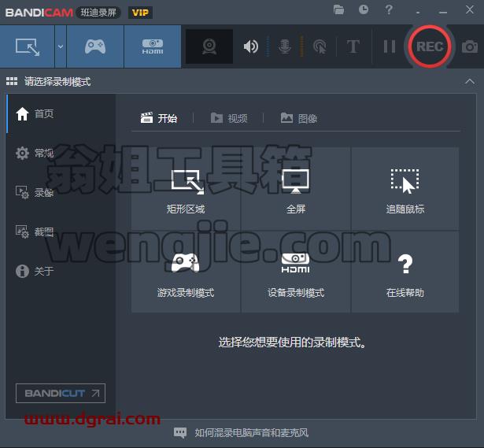484x448 pixels.
Task: Start recording with the REC button
Action: 430,46
